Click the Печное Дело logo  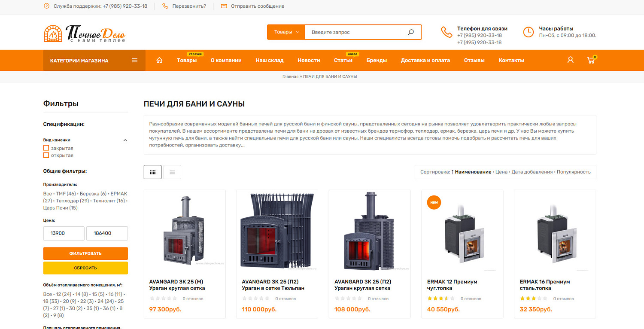pos(85,34)
